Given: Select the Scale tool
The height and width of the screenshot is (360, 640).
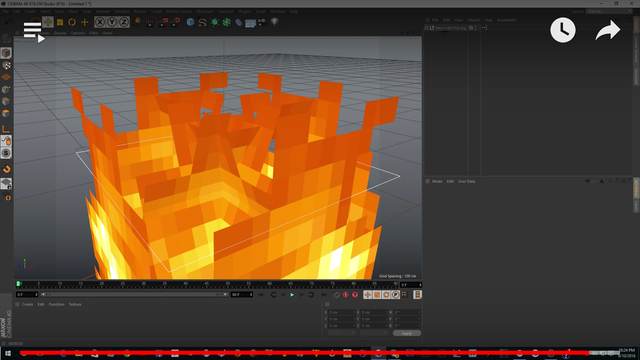Looking at the screenshot, I should (60, 22).
